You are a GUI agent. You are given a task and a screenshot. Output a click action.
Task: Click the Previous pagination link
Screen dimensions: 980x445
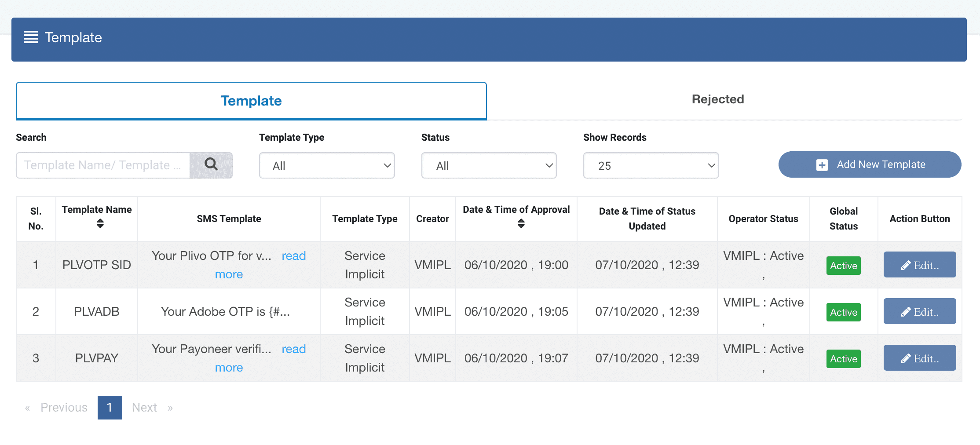(63, 407)
